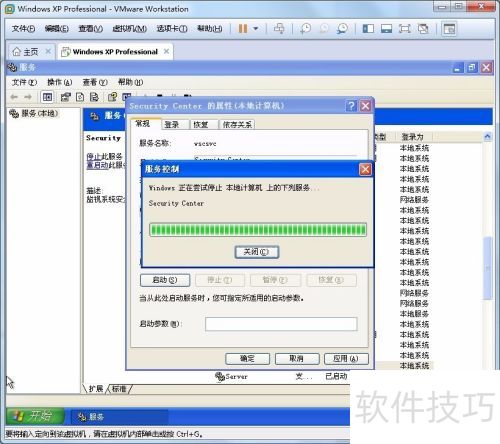Confirm with the 确定 button
The height and width of the screenshot is (444, 500).
[247, 359]
